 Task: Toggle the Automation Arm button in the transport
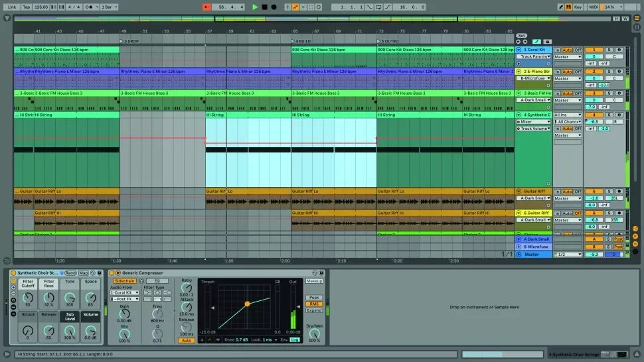295,7
